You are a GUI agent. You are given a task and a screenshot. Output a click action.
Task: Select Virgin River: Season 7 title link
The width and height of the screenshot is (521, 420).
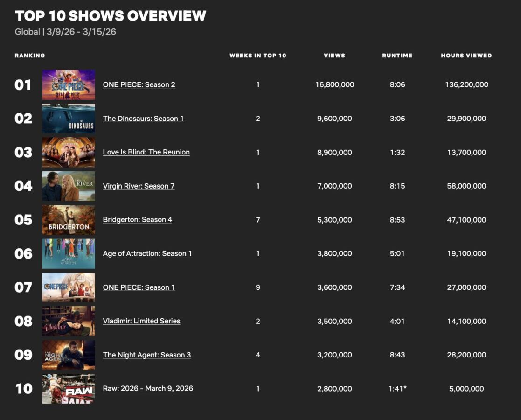tap(139, 186)
